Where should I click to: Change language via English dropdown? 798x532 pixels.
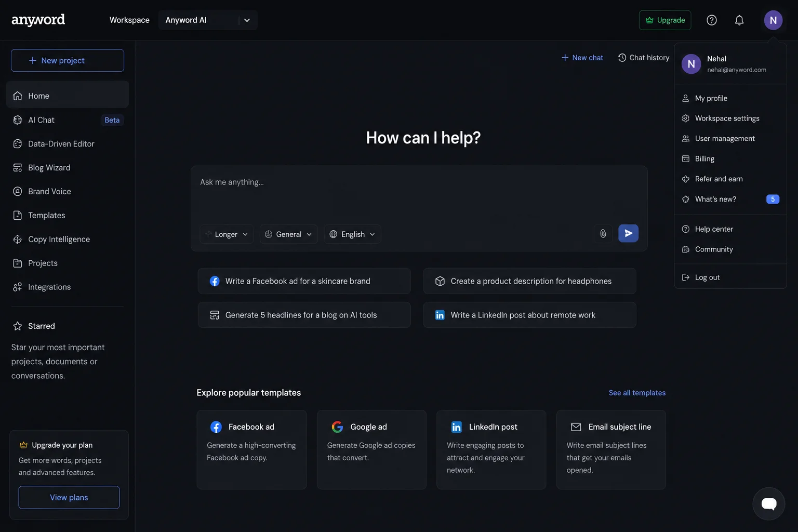[x=353, y=234]
